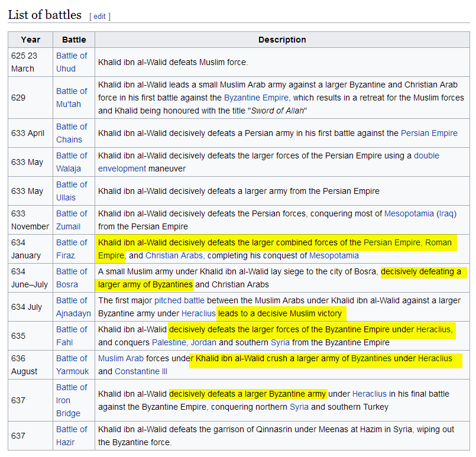Click the Year column header
476x457 pixels.
30,40
